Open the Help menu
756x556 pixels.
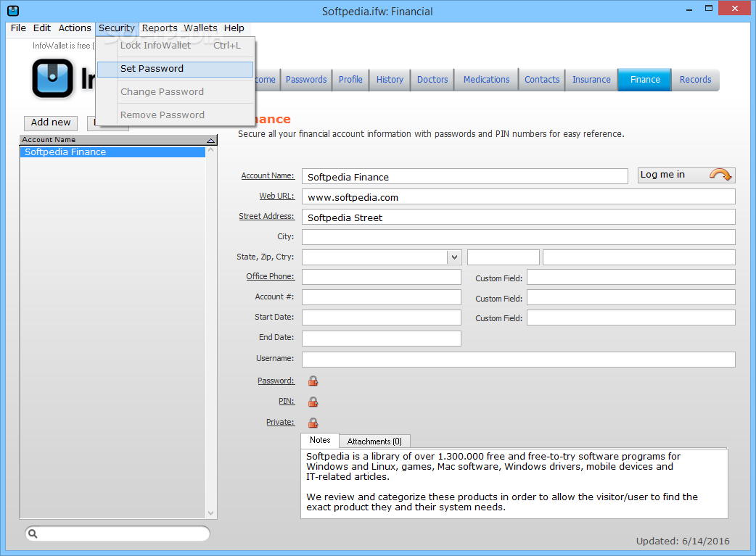pos(234,28)
